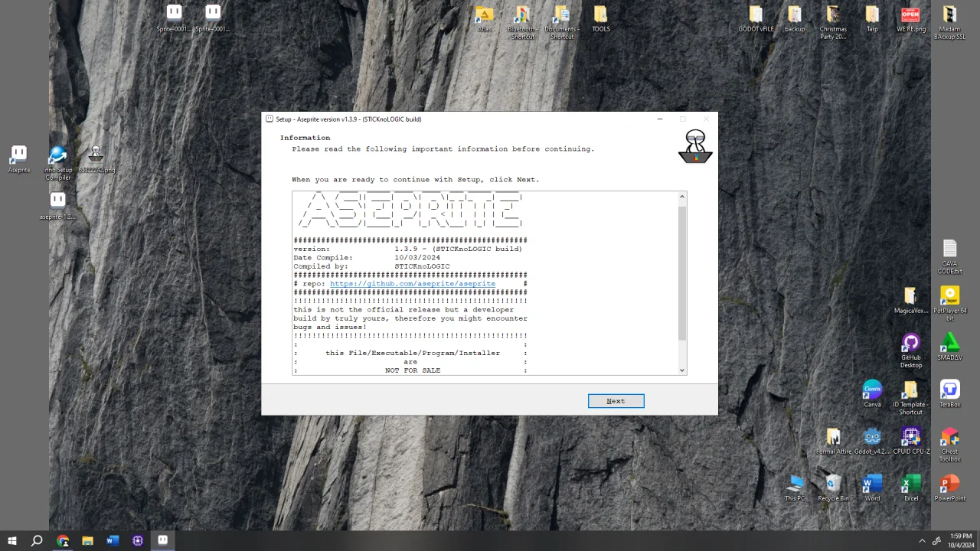The height and width of the screenshot is (551, 980).
Task: Select the Godot_v4.2... desktop icon
Action: 872,442
